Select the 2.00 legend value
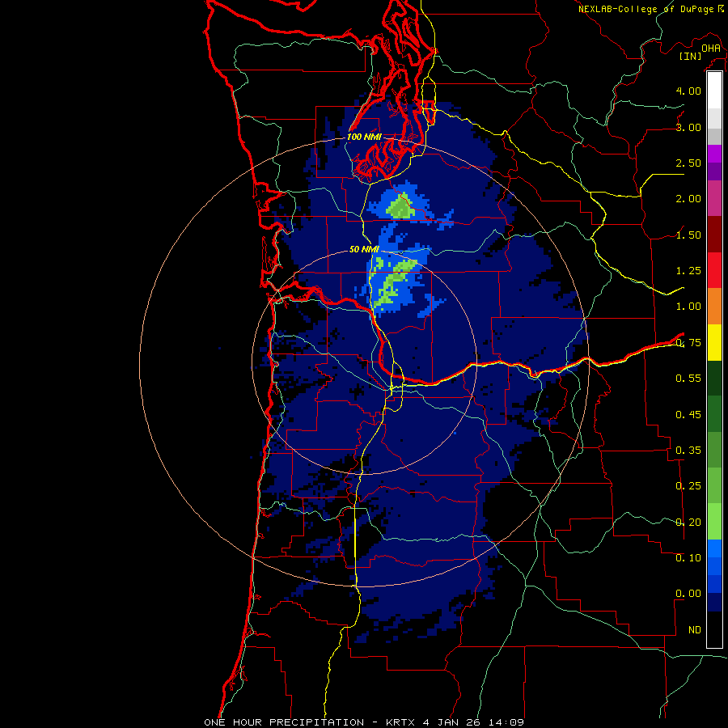 pyautogui.click(x=688, y=199)
